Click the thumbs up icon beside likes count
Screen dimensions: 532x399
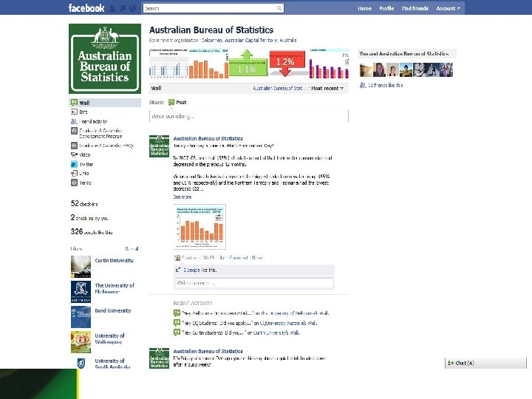click(x=178, y=270)
